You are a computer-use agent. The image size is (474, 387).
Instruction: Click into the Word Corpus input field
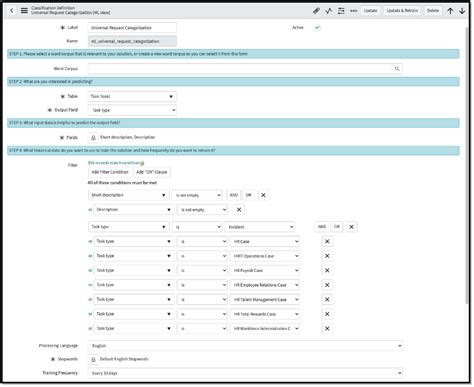pos(240,69)
